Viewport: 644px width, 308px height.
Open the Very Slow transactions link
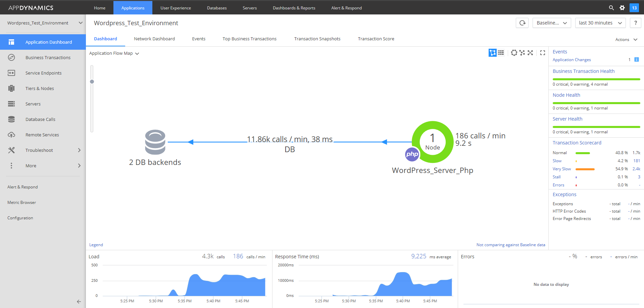click(562, 169)
